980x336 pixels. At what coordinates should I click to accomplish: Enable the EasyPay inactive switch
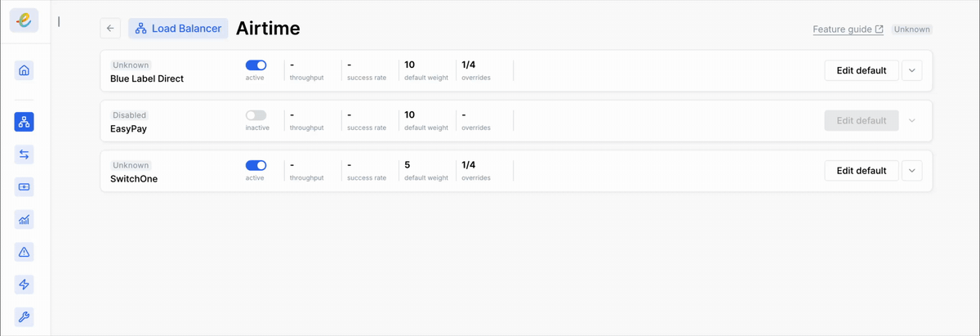[256, 115]
